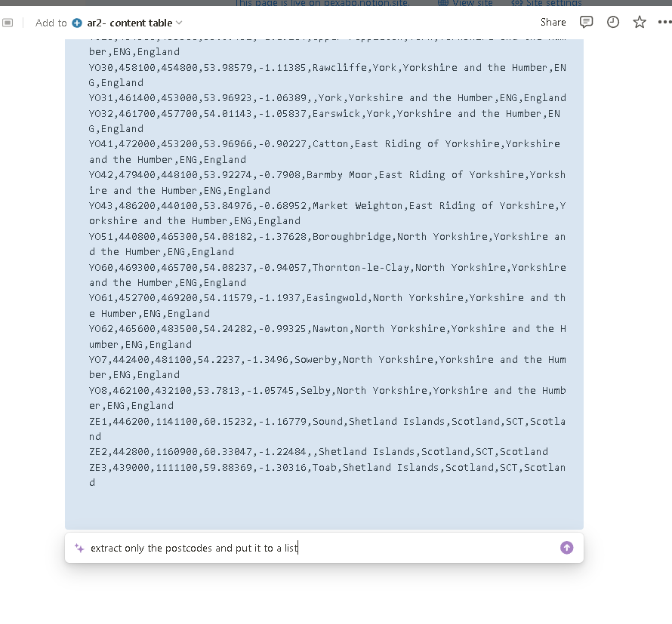The width and height of the screenshot is (672, 624).
Task: Open Site settings link
Action: [x=547, y=3]
